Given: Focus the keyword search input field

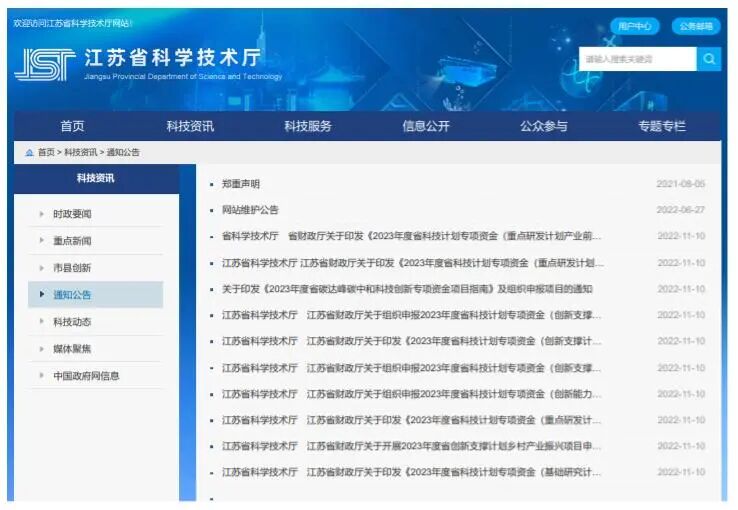Looking at the screenshot, I should pos(638,59).
